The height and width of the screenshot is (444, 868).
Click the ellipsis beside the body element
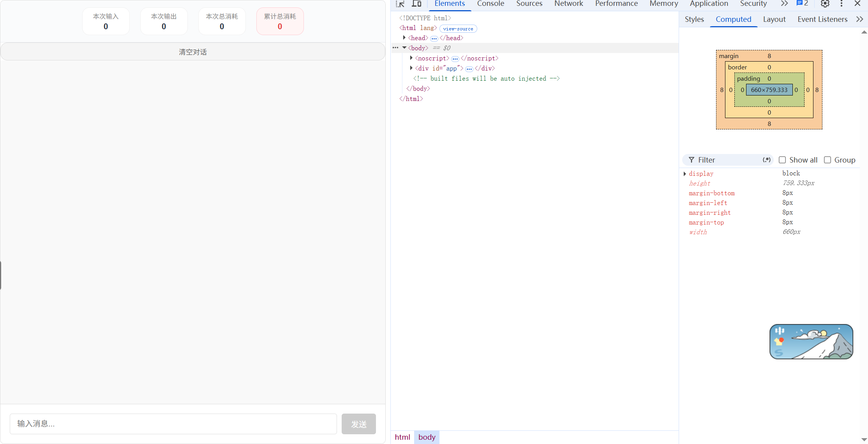395,48
